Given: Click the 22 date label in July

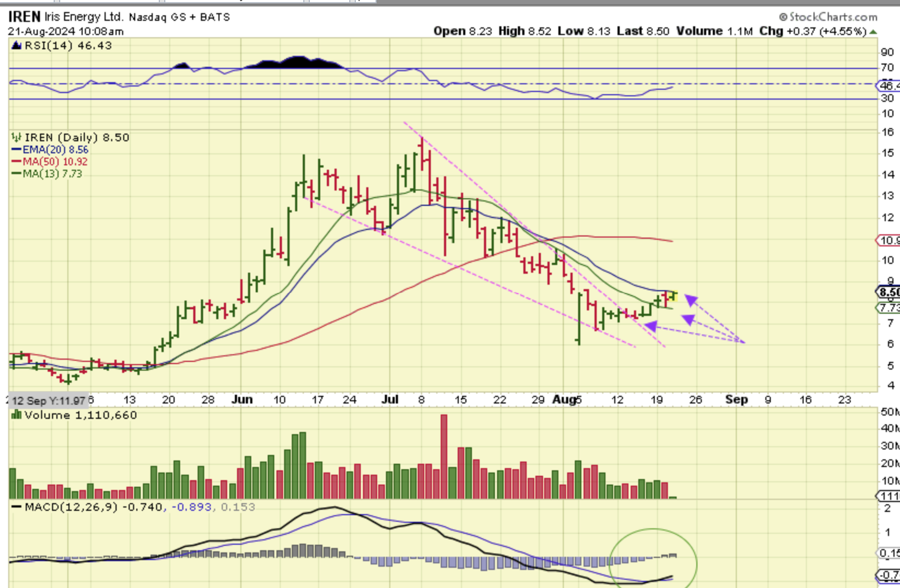Looking at the screenshot, I should coord(500,400).
